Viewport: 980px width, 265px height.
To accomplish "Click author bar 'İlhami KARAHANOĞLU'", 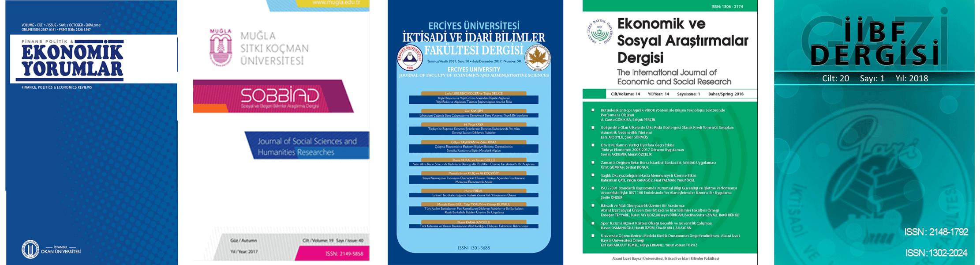I will [x=474, y=222].
